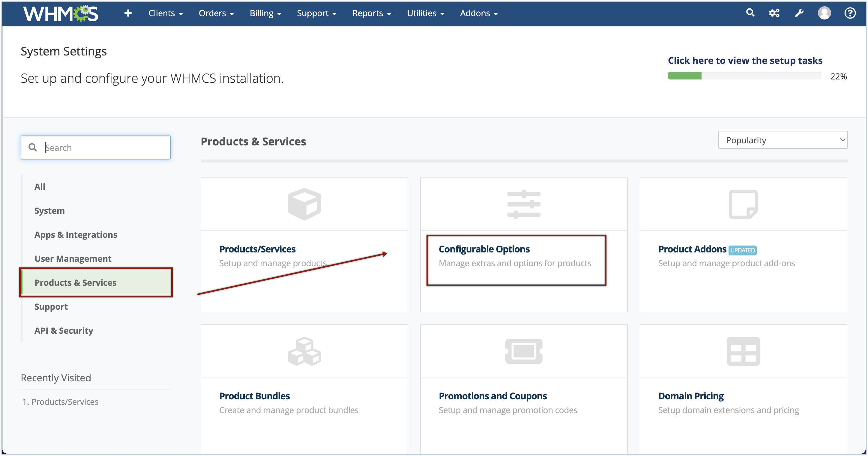The width and height of the screenshot is (868, 456).
Task: Click the Promotions and Coupons ticket icon
Action: (524, 351)
